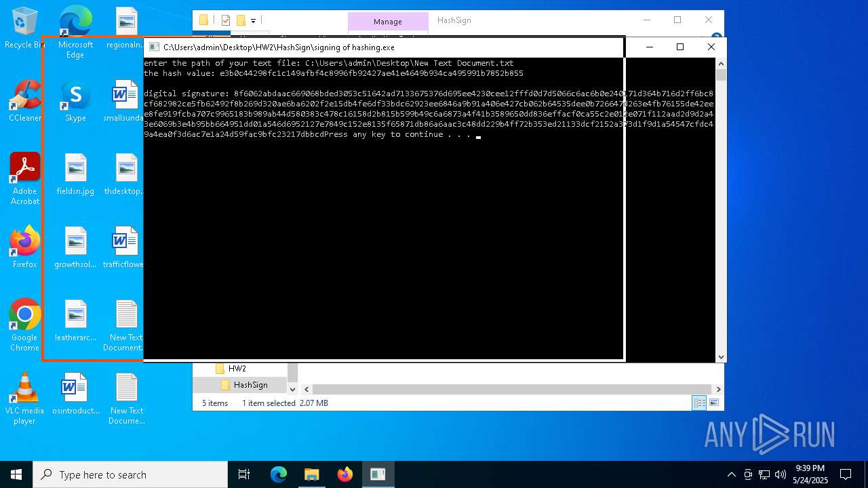Select the growthsol image file on desktop
Viewport: 868px width, 488px height.
click(75, 248)
